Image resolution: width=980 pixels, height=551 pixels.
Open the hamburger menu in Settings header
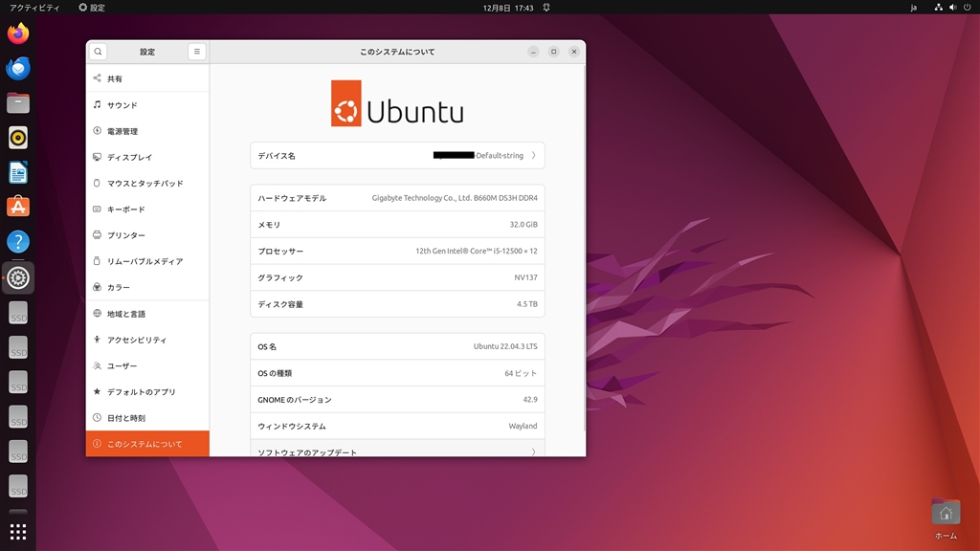[x=197, y=52]
